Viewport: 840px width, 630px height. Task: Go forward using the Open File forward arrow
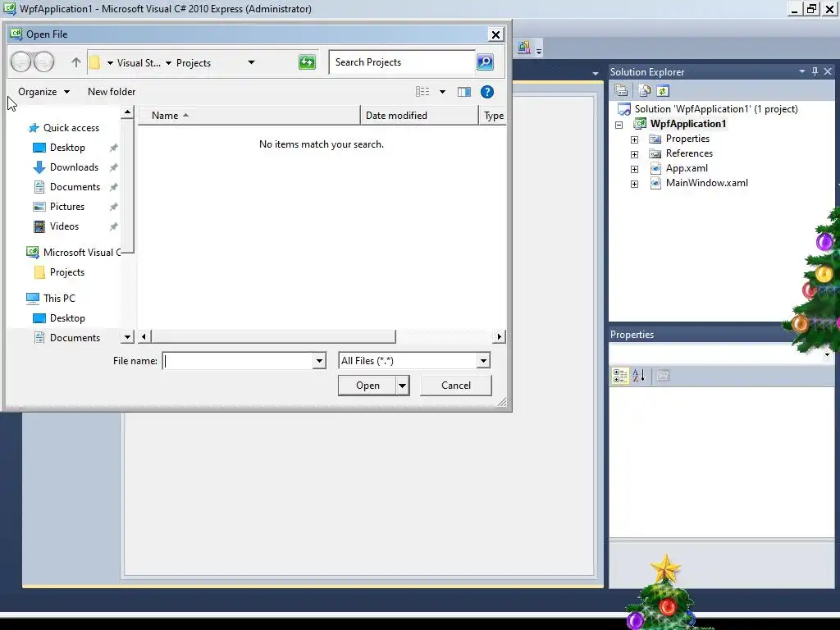pos(44,62)
